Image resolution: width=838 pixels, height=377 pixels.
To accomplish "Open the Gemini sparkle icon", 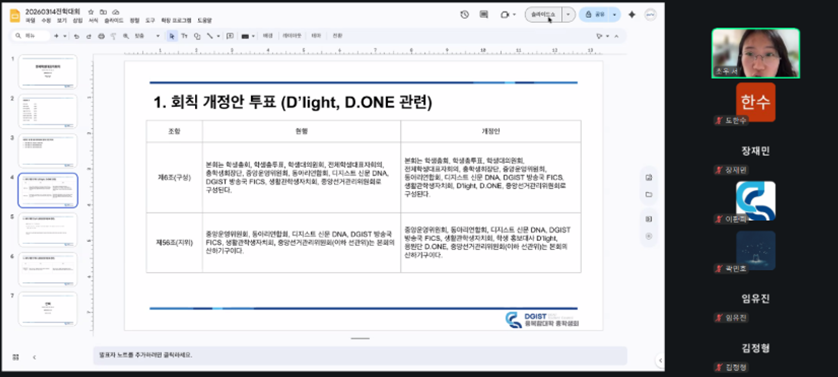I will (632, 14).
